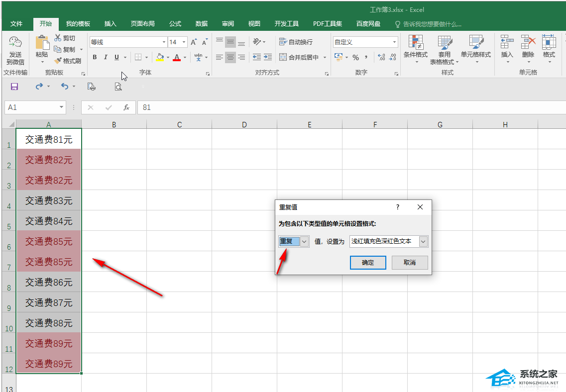The image size is (566, 392).
Task: Toggle Bold formatting
Action: click(x=95, y=58)
